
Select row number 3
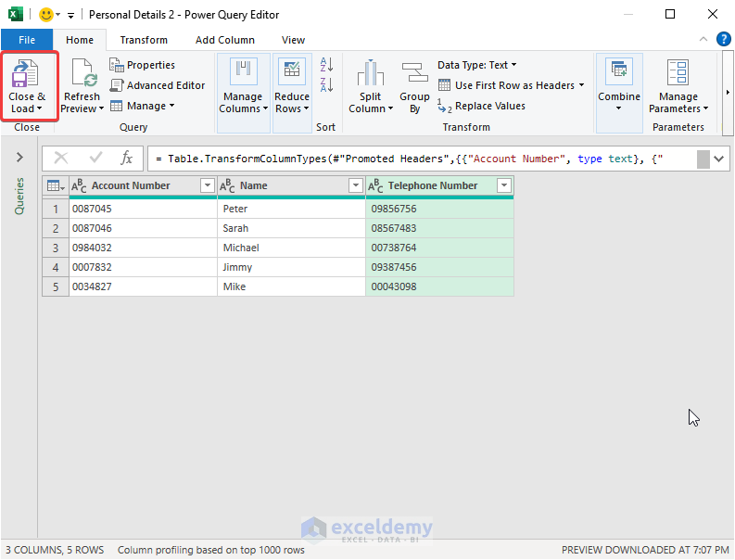(56, 248)
